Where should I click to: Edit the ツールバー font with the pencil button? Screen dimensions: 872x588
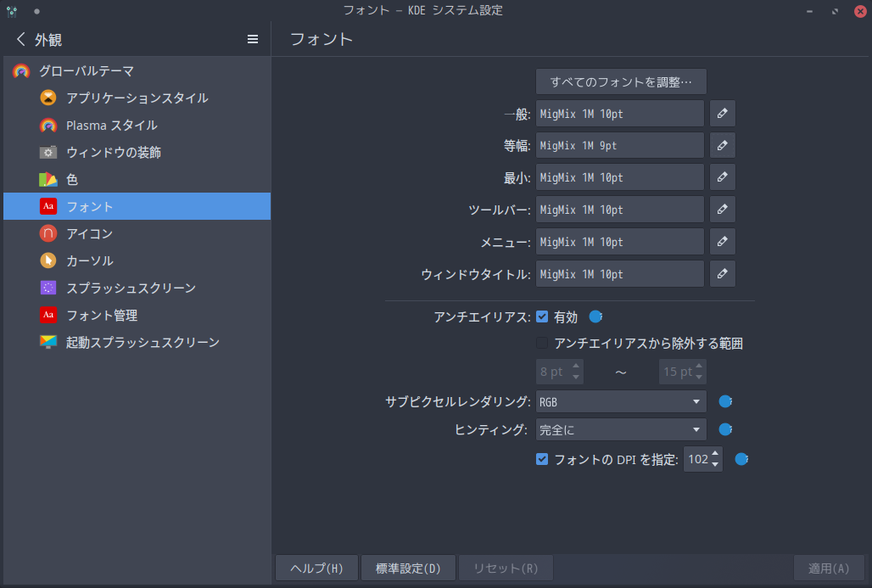(723, 210)
